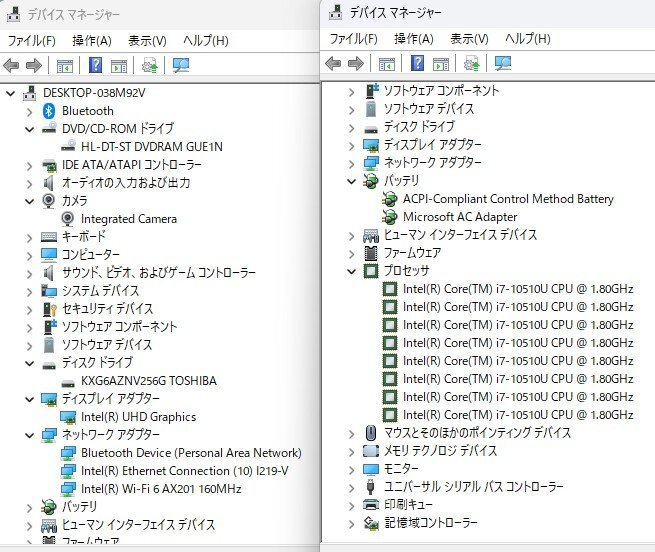Collapse DVD/CD-ROM ドライブ category
Screen dimensions: 655x552
tap(29, 130)
